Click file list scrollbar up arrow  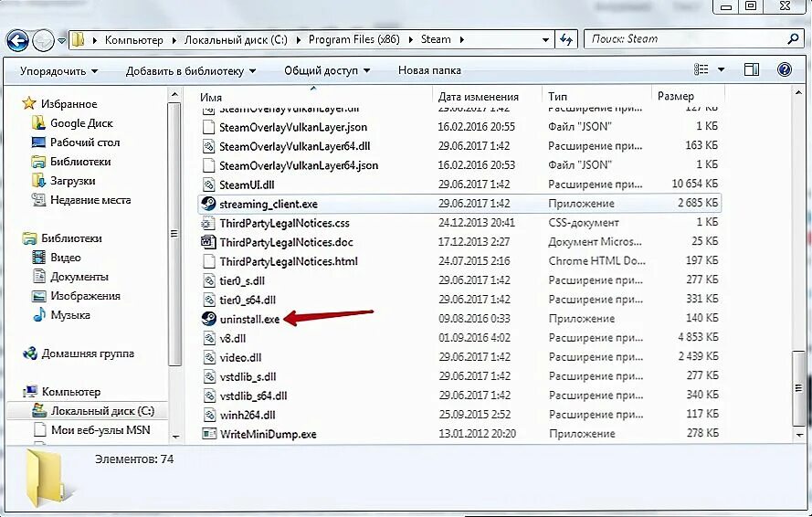798,93
